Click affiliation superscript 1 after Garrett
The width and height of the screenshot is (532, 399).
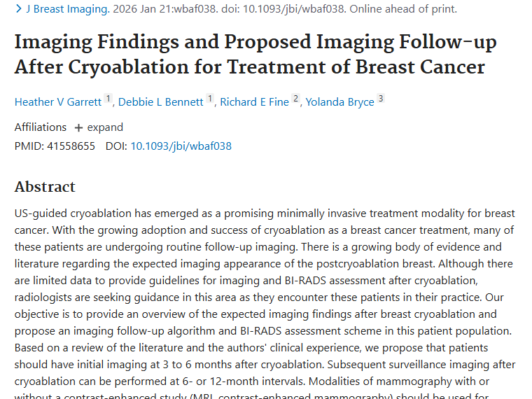(108, 99)
